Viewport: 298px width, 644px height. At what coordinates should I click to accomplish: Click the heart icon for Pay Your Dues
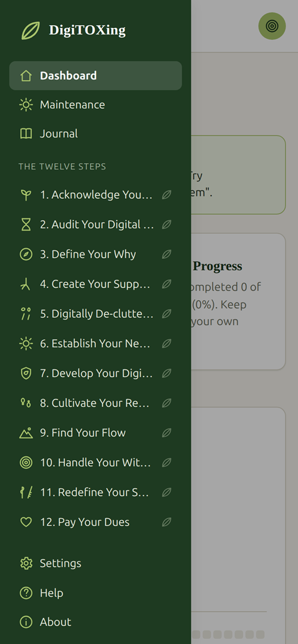pos(26,522)
